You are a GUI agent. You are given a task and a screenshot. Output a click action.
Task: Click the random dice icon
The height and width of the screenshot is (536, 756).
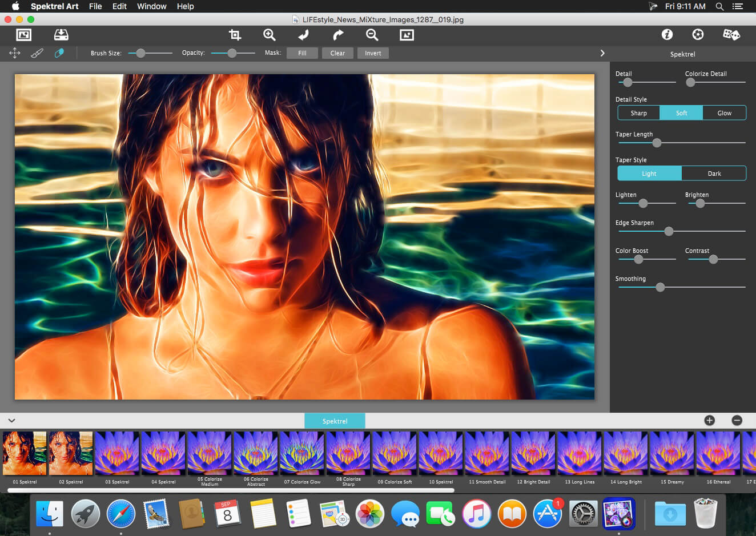pyautogui.click(x=731, y=35)
